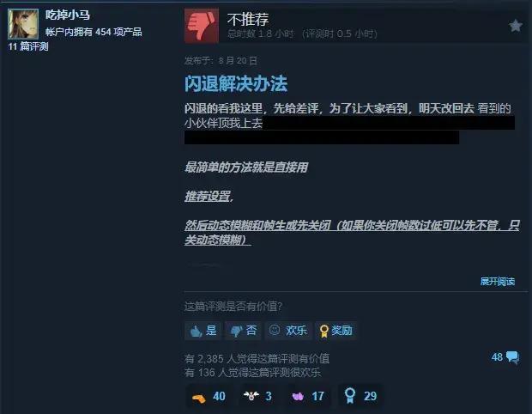Vote 否 to mark review unhelpful

(x=243, y=331)
